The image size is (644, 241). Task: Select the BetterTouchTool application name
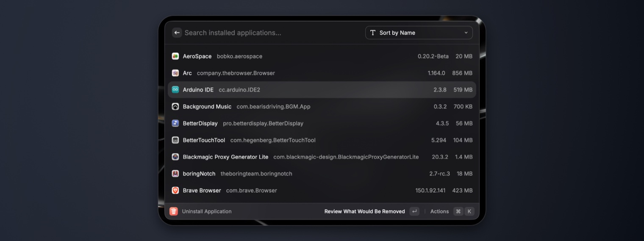point(204,140)
